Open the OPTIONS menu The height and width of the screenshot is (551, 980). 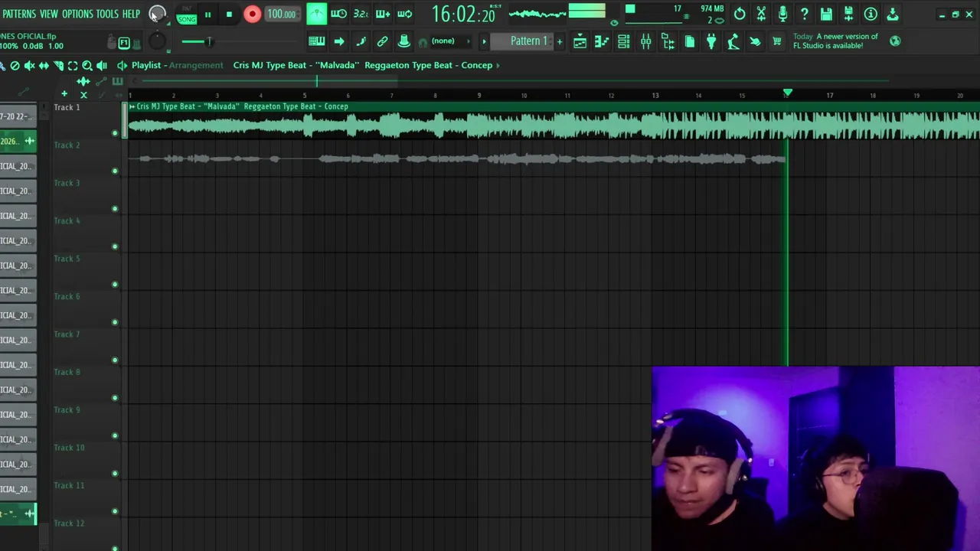pyautogui.click(x=77, y=14)
